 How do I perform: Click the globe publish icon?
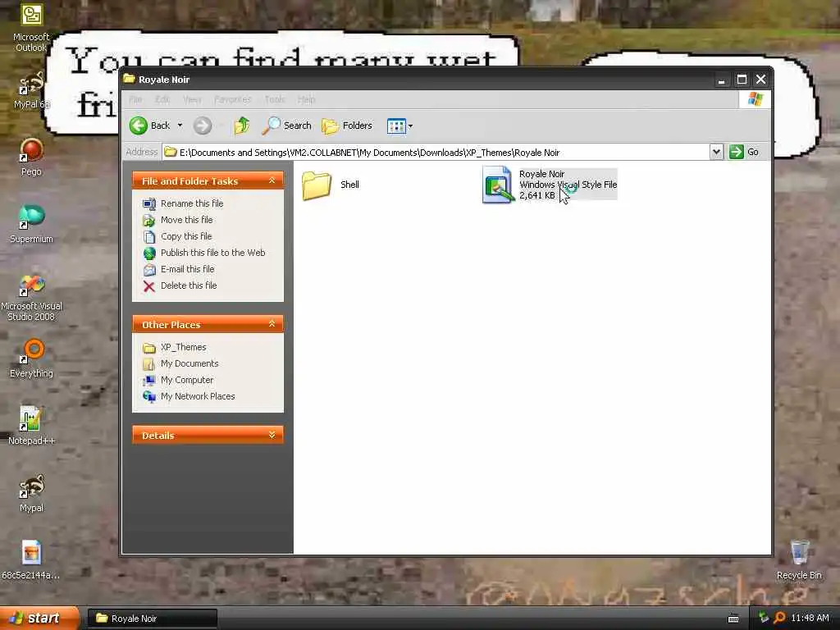[x=149, y=253]
